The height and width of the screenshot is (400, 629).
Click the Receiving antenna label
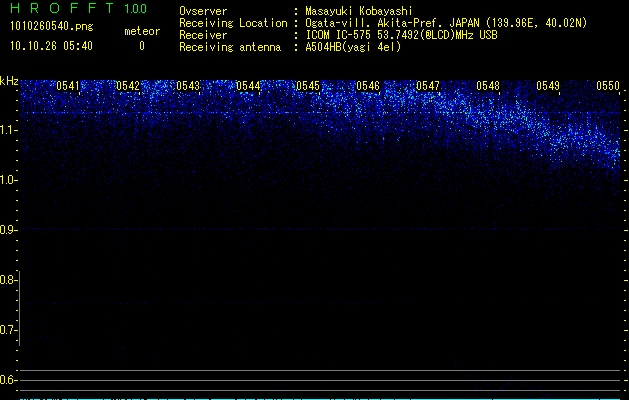point(230,47)
